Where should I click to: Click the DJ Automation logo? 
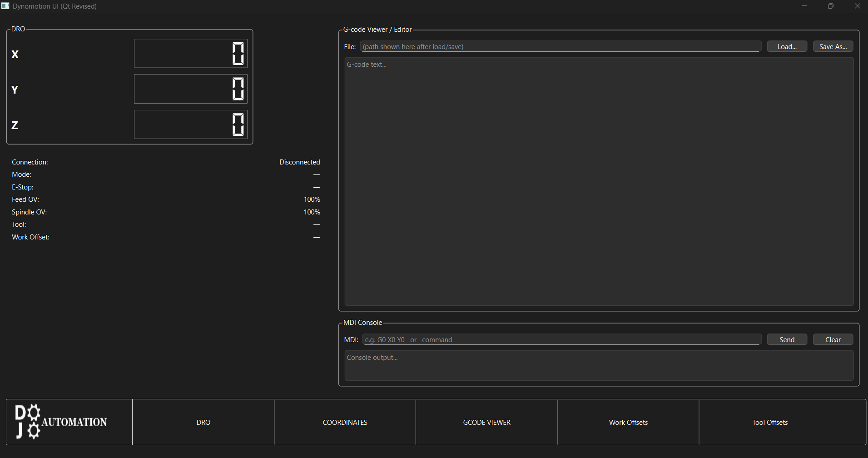(61, 422)
